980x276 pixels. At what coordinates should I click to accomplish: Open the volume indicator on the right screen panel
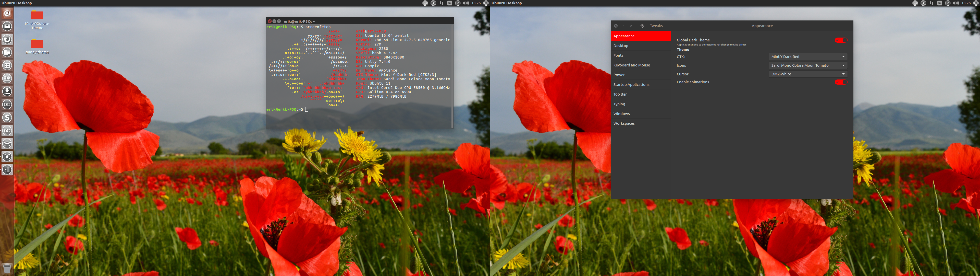coord(956,3)
